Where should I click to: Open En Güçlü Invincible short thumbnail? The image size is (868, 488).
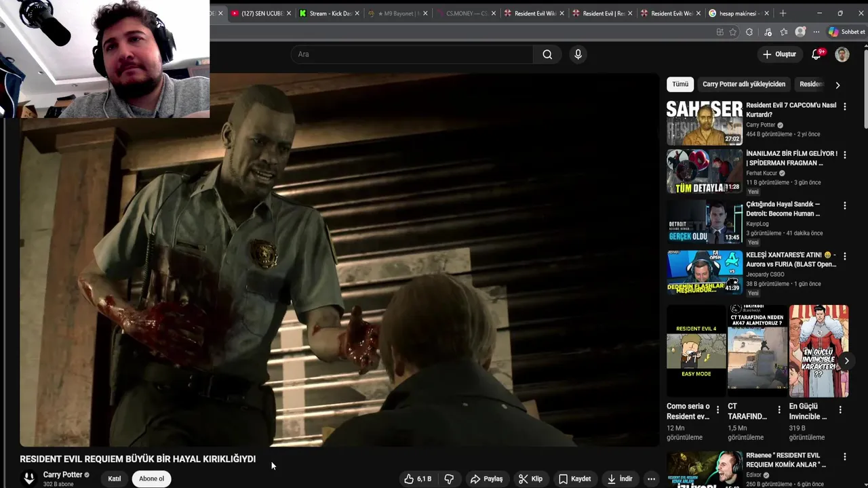coord(818,351)
